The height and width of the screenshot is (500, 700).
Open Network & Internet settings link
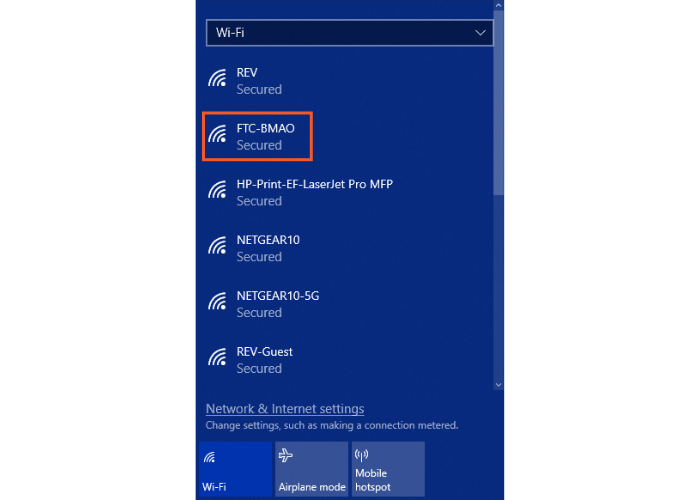[285, 408]
